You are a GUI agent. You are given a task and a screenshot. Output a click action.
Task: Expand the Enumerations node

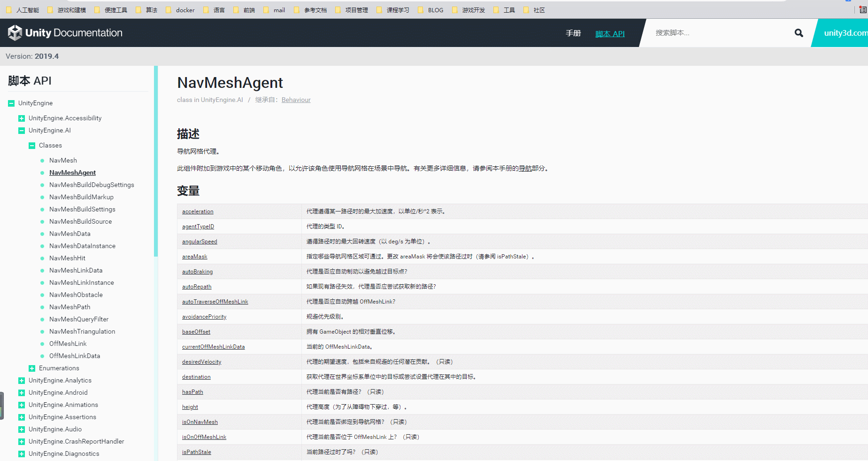(32, 368)
